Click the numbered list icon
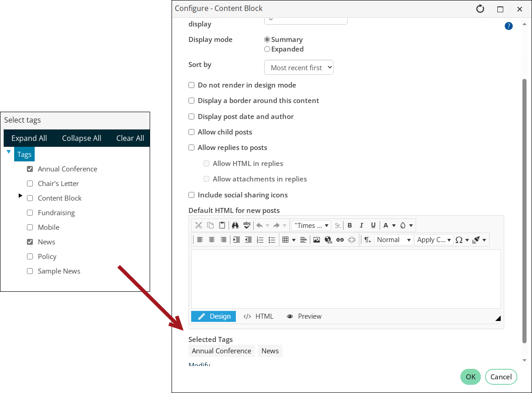Image resolution: width=532 pixels, height=393 pixels. pyautogui.click(x=260, y=240)
